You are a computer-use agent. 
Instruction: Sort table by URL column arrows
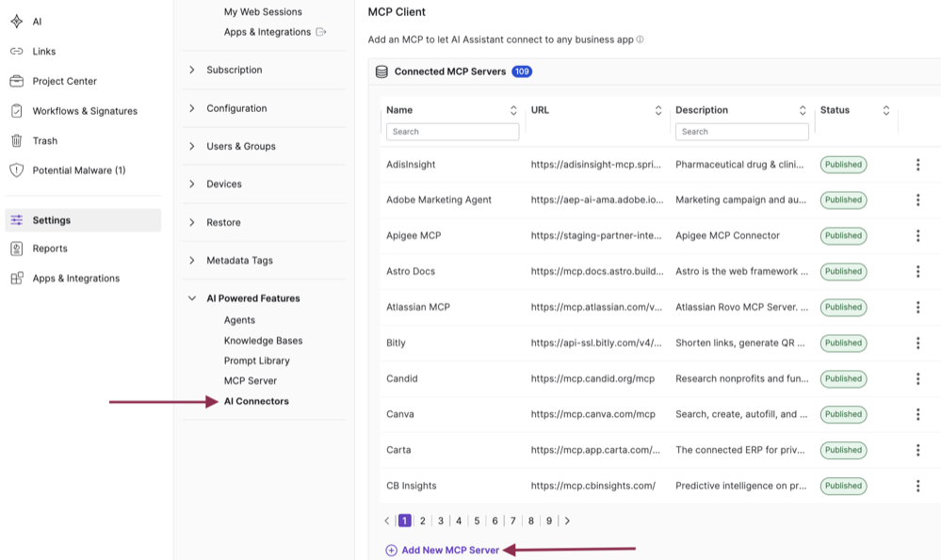coord(658,110)
